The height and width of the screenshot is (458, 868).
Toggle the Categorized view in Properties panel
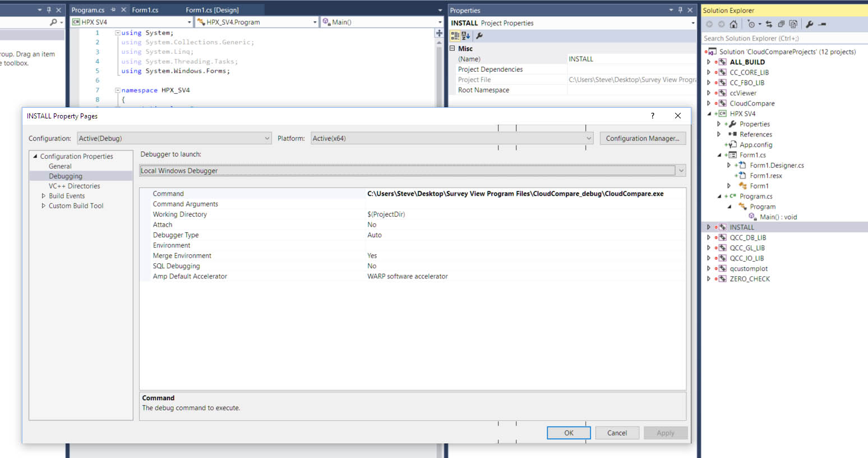[455, 36]
